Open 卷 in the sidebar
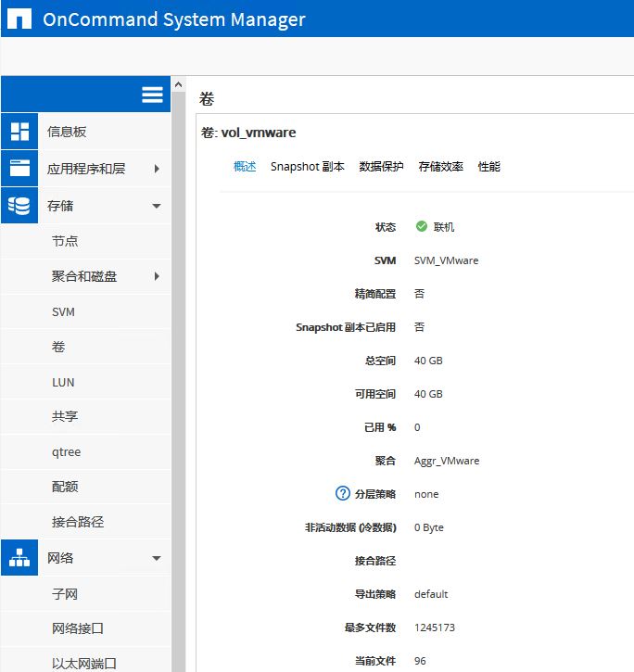This screenshot has height=672, width=634. (x=58, y=347)
